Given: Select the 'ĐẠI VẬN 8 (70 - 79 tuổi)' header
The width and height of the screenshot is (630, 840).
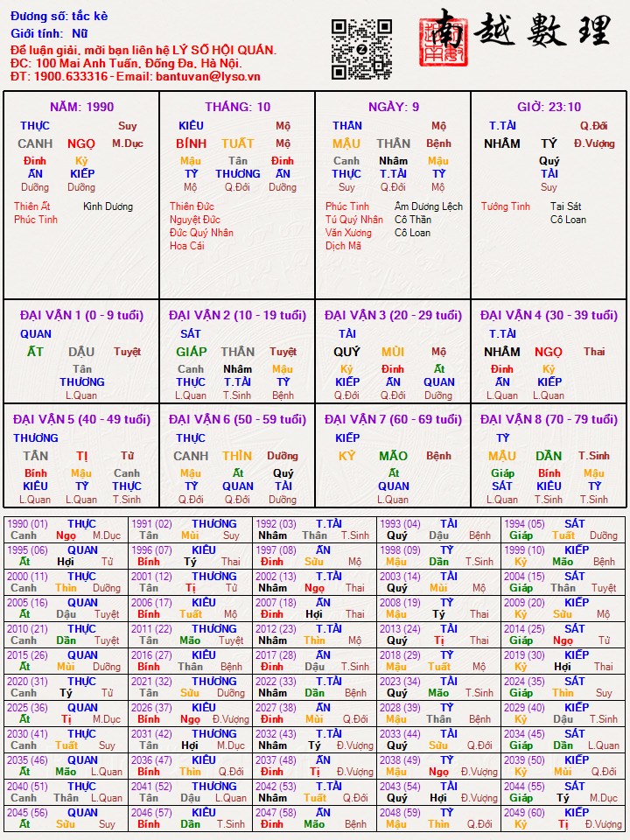Looking at the screenshot, I should tap(549, 419).
